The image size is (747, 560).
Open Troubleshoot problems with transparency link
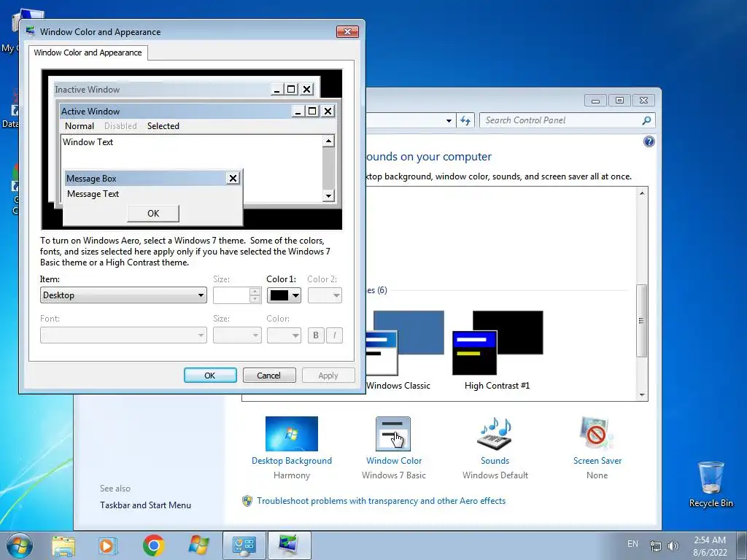tap(381, 501)
